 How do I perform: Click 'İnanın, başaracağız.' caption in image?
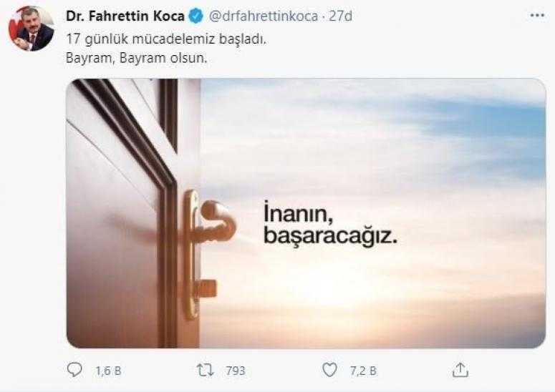point(330,223)
